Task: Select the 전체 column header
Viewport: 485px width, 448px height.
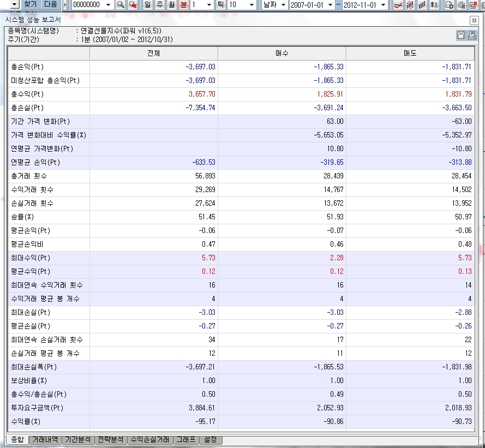Action: 153,53
